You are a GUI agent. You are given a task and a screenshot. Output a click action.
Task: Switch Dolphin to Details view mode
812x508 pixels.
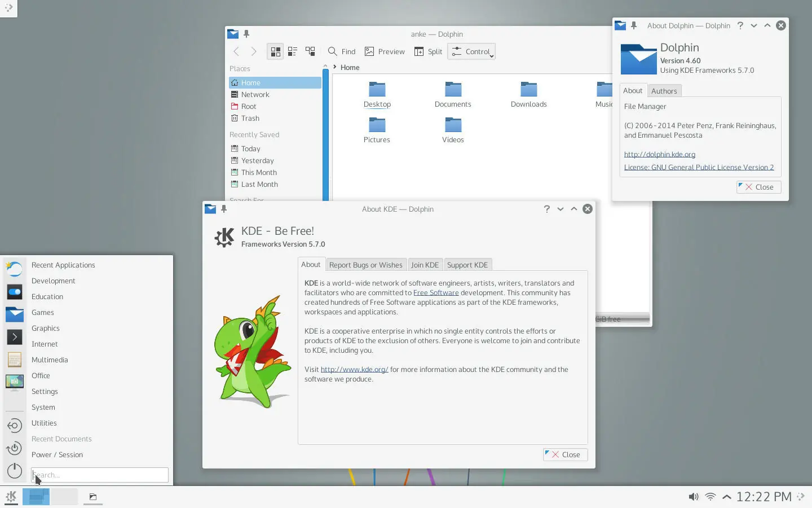tap(310, 51)
